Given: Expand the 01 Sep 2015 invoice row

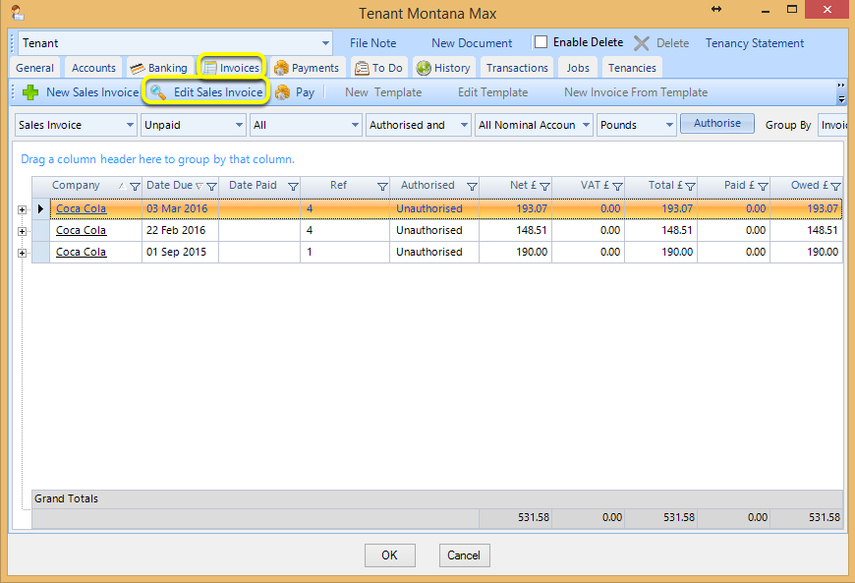Looking at the screenshot, I should click(x=22, y=253).
